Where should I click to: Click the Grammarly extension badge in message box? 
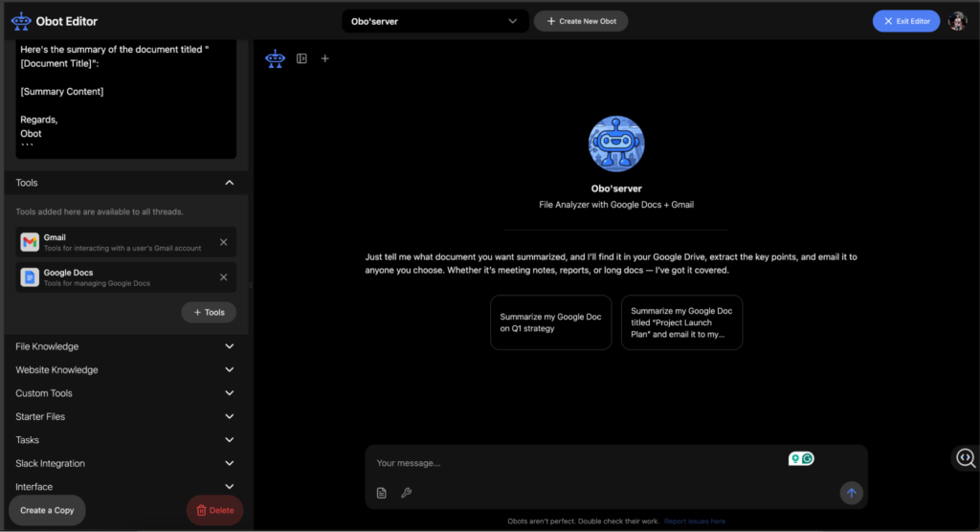[801, 459]
